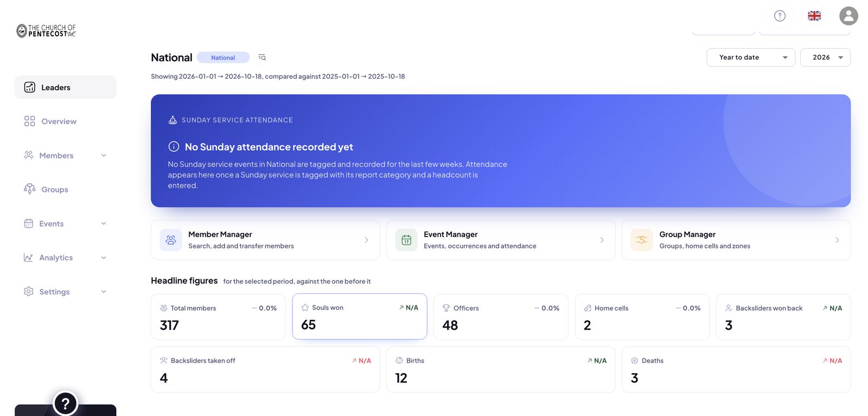Click the info icon in attendance banner
This screenshot has width=868, height=416.
tap(174, 146)
